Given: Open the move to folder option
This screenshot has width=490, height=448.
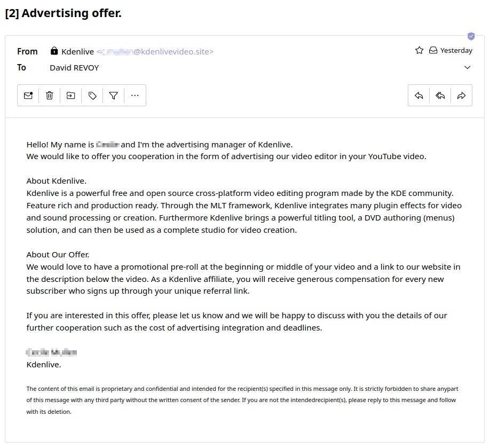Looking at the screenshot, I should click(71, 96).
